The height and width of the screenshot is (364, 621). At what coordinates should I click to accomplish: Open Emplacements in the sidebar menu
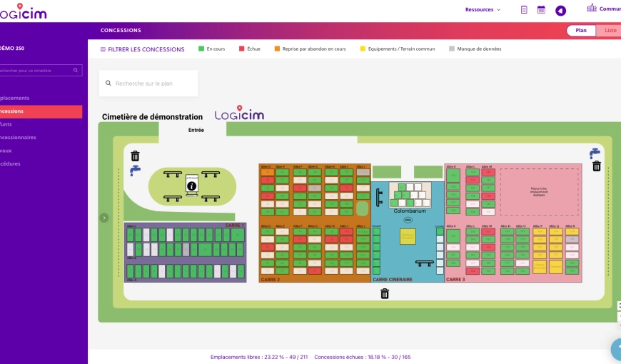pos(15,98)
